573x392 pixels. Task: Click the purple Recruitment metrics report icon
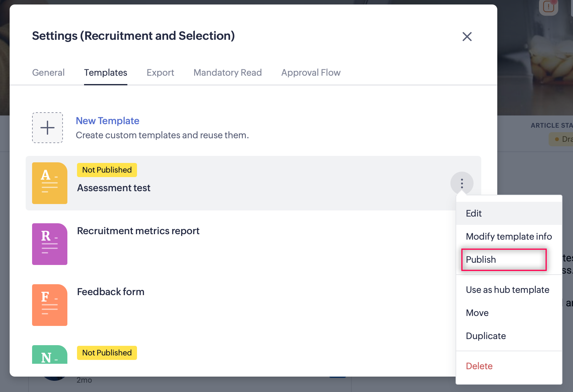pyautogui.click(x=50, y=244)
